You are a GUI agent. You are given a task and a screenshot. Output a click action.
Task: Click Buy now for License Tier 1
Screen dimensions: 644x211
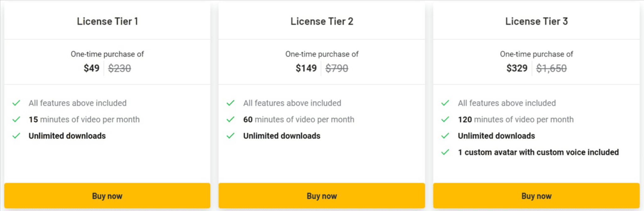107,196
